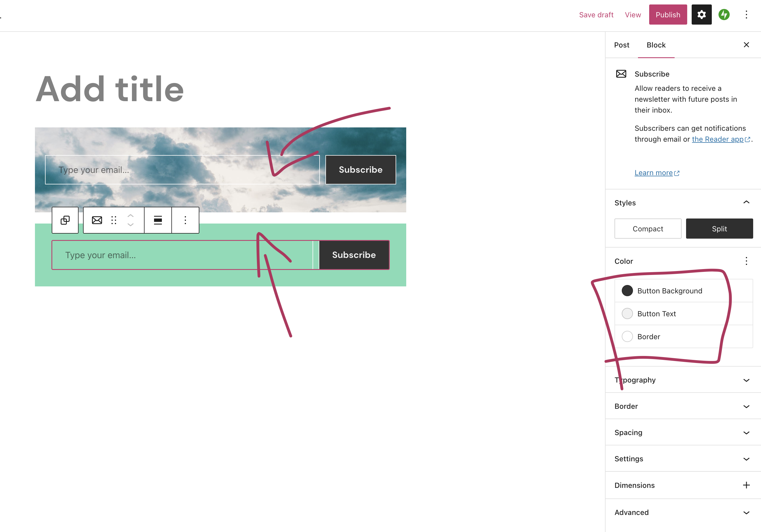Screen dimensions: 761x532
Task: Switch to the Post tab
Action: point(621,45)
